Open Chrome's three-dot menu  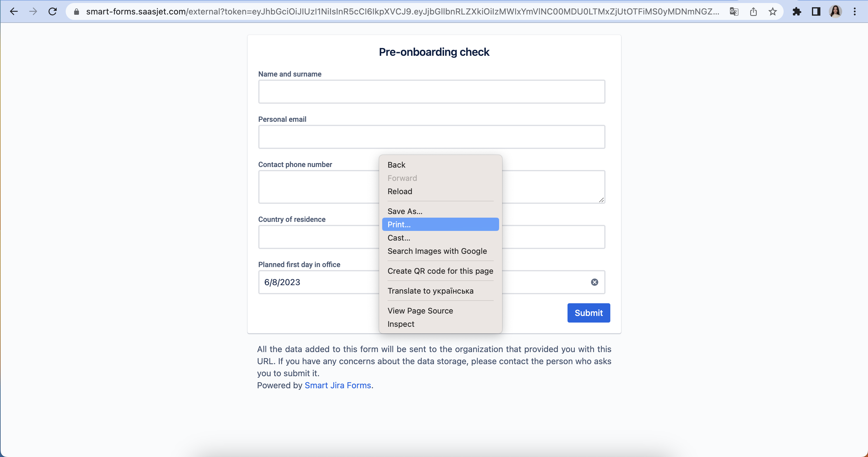(x=854, y=11)
